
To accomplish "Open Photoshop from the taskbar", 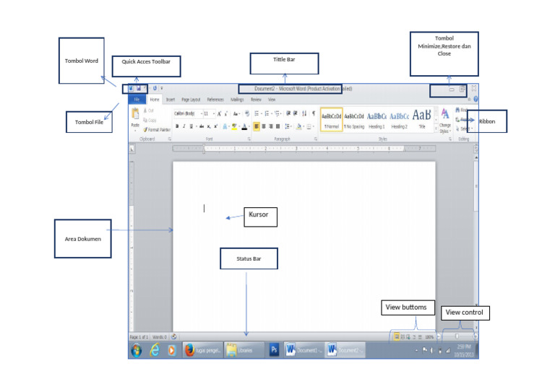I will [274, 350].
